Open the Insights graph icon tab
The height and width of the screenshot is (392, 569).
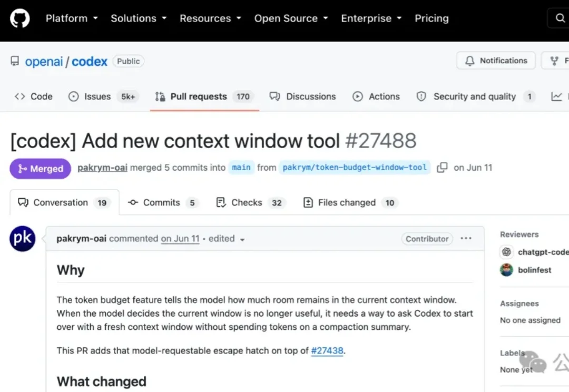coord(556,96)
